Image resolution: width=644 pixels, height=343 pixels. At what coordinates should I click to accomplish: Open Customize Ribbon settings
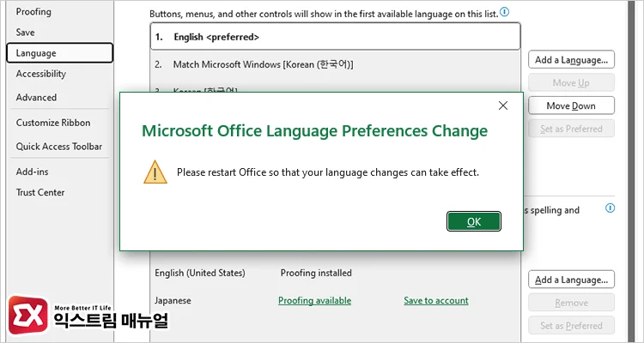coord(52,123)
